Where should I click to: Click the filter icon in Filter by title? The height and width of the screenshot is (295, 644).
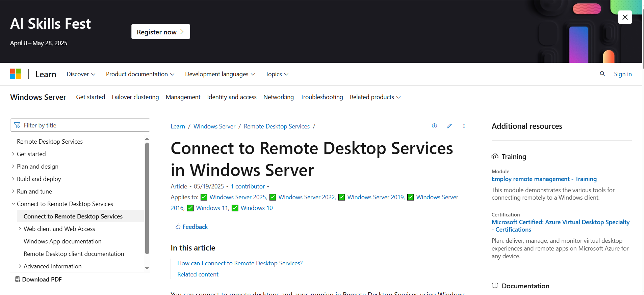tap(17, 125)
